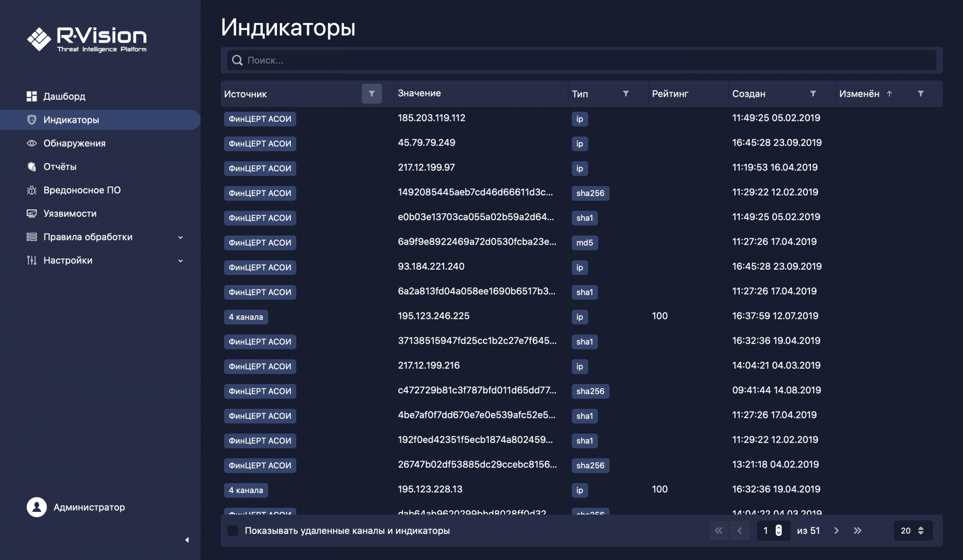Open Индикаторы in the sidebar menu

(71, 120)
